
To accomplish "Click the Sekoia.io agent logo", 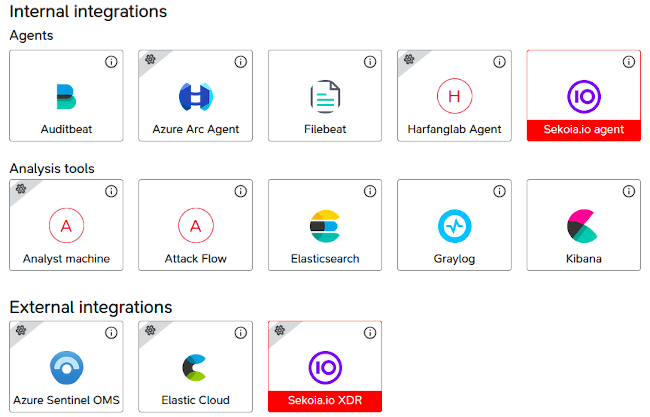I will (x=583, y=96).
